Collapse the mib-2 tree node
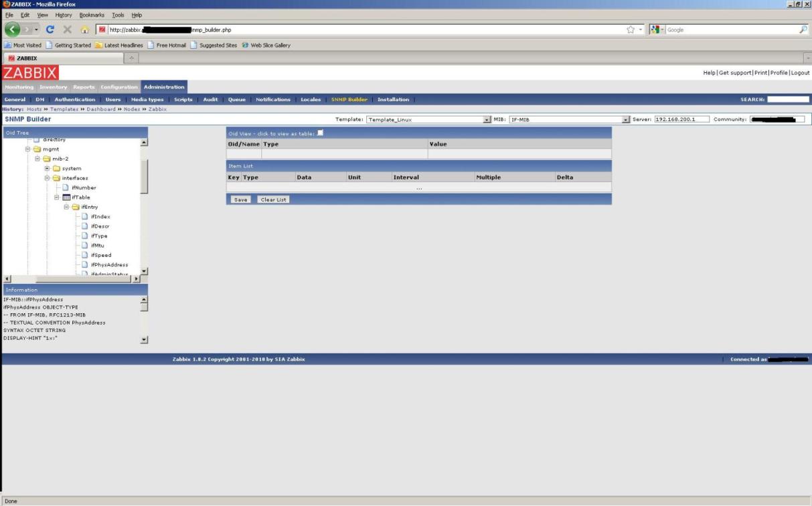Image resolution: width=812 pixels, height=506 pixels. [37, 159]
